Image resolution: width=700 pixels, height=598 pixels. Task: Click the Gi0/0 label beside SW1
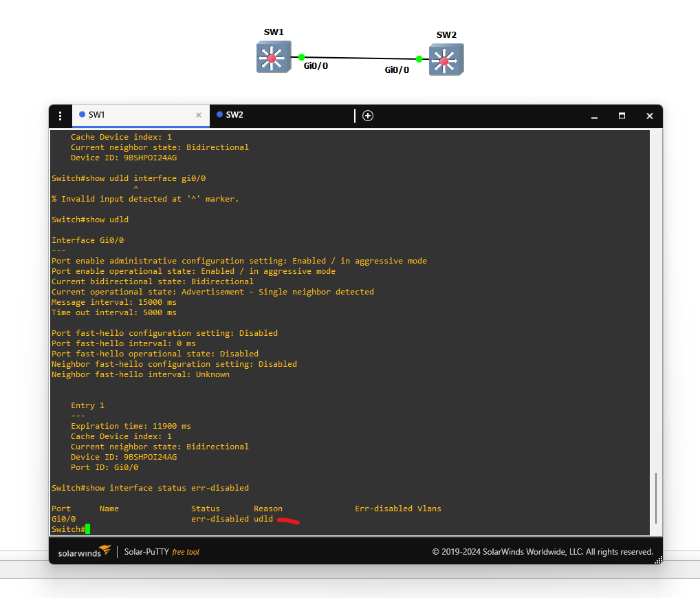(x=316, y=66)
